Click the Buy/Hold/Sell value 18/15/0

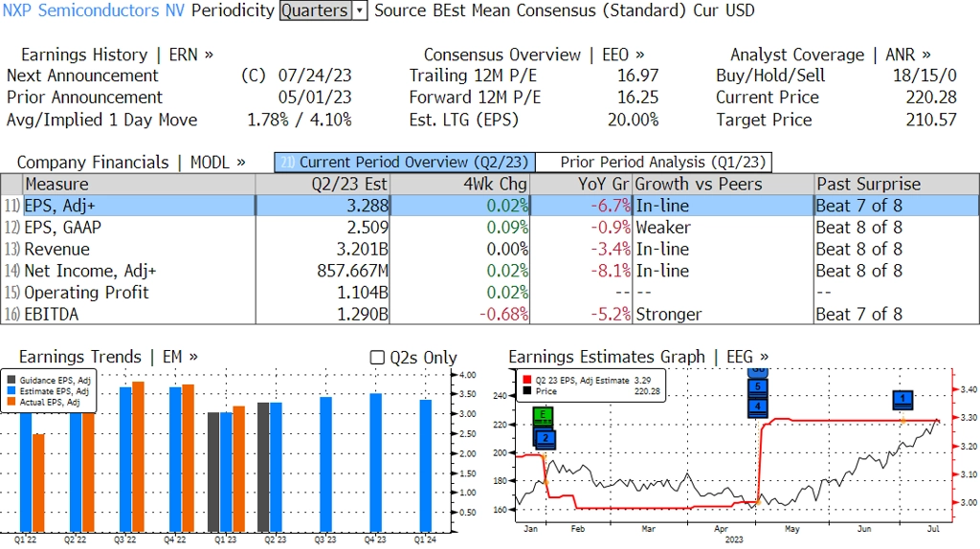coord(924,76)
